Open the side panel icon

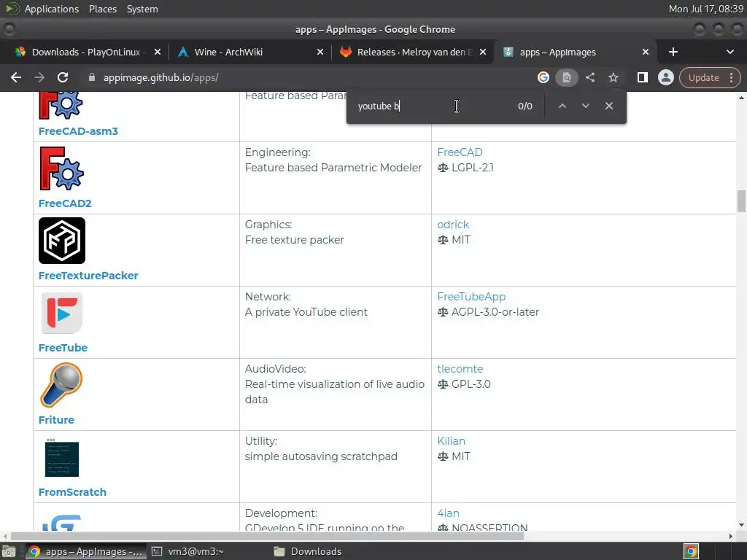(x=642, y=77)
